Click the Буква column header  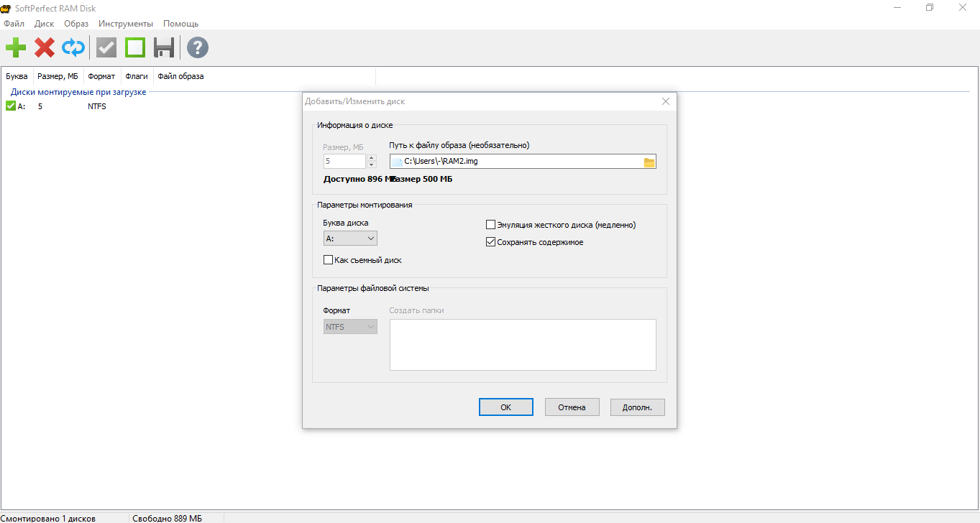pos(17,76)
